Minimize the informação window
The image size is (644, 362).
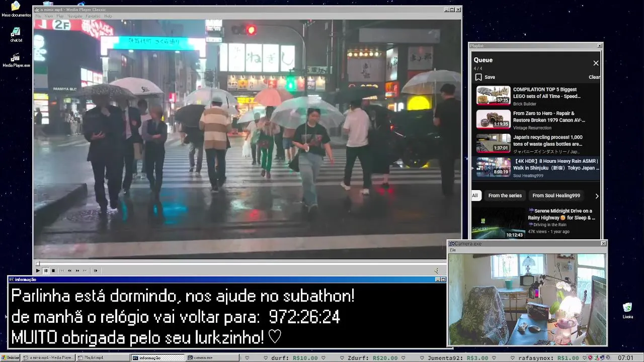[x=437, y=280]
